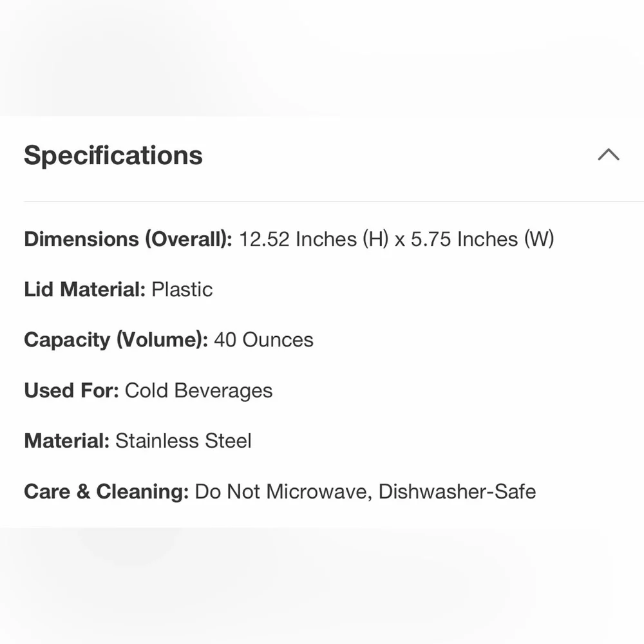This screenshot has width=644, height=644.
Task: Collapse the Specifications section chevron
Action: pos(608,155)
